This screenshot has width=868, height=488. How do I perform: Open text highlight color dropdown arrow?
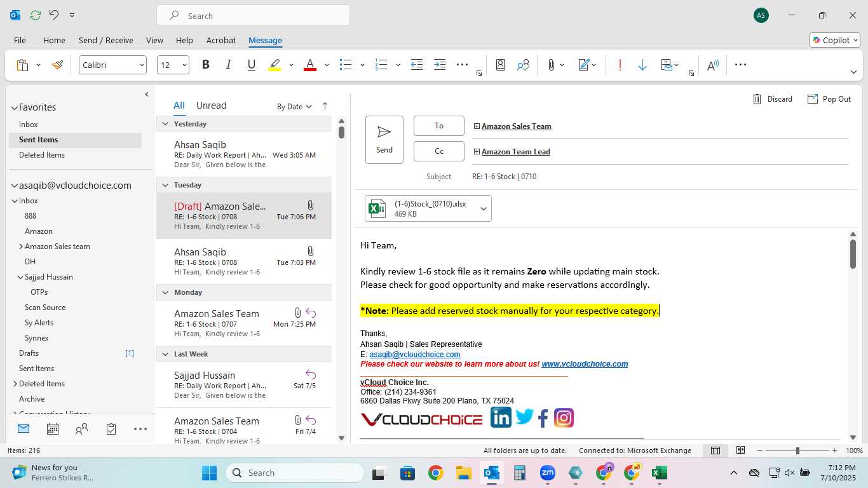(291, 65)
